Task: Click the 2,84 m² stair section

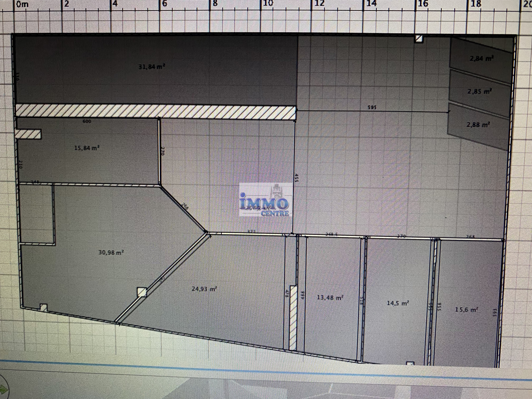Action: (x=481, y=59)
